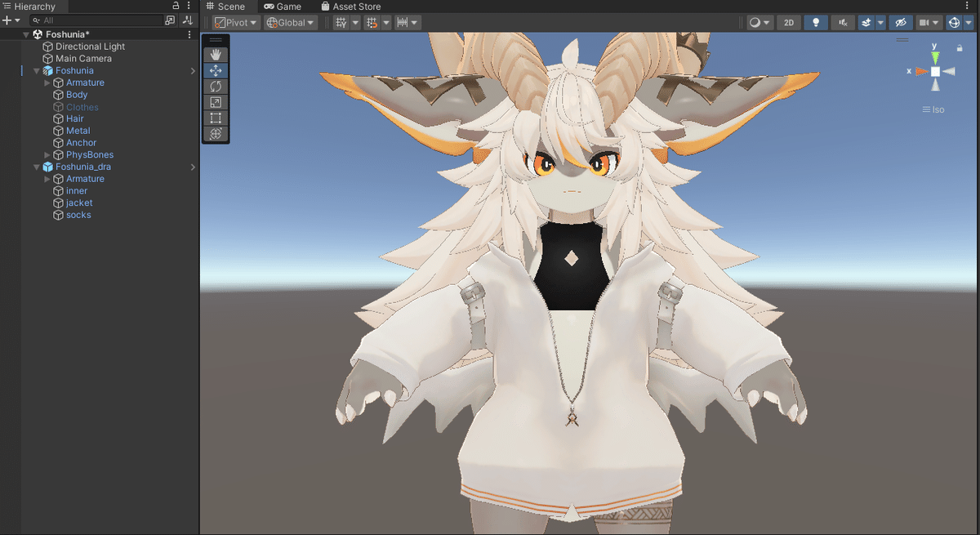The image size is (980, 535).
Task: Select the Metal object
Action: (x=78, y=131)
